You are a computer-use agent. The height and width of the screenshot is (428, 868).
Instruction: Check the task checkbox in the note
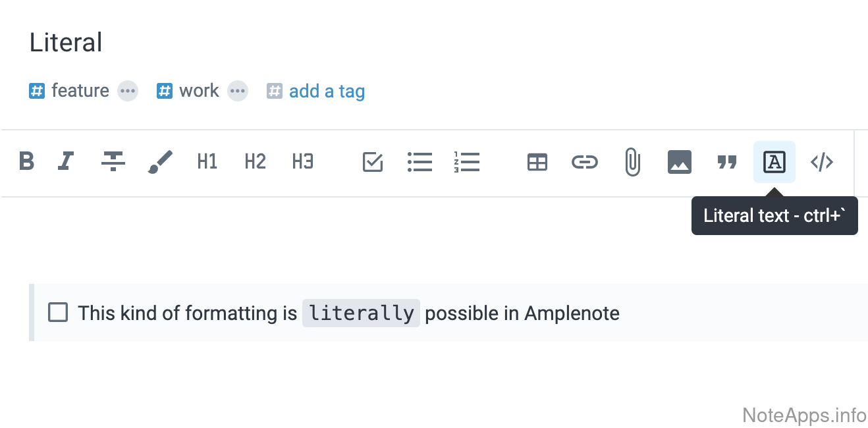58,313
